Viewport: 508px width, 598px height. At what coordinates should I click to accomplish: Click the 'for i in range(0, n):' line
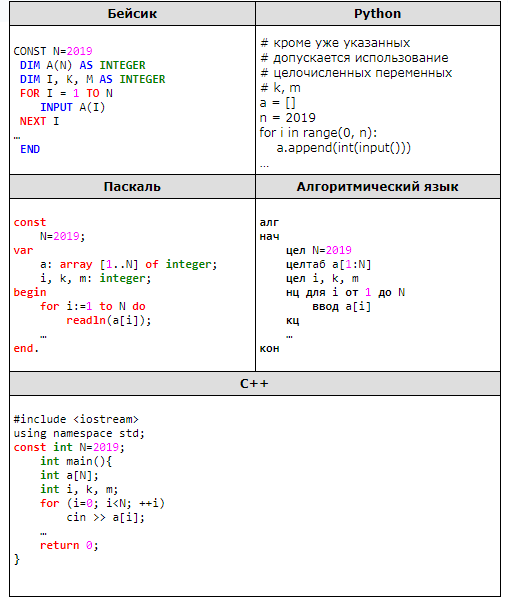318,133
